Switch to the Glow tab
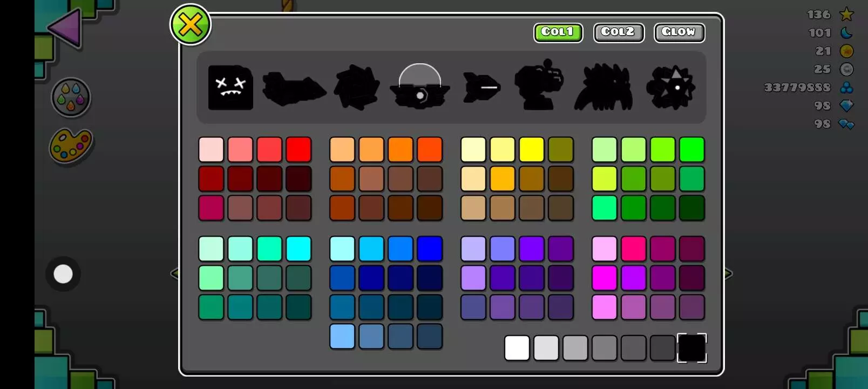The height and width of the screenshot is (389, 868). click(679, 32)
